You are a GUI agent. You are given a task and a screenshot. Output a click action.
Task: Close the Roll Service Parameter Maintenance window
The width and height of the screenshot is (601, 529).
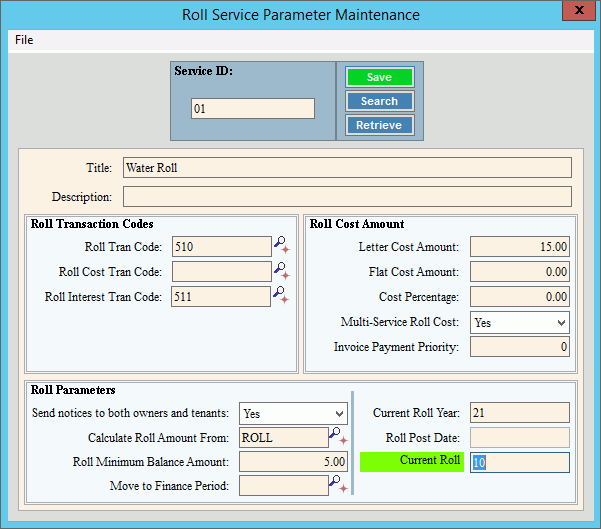coord(579,10)
